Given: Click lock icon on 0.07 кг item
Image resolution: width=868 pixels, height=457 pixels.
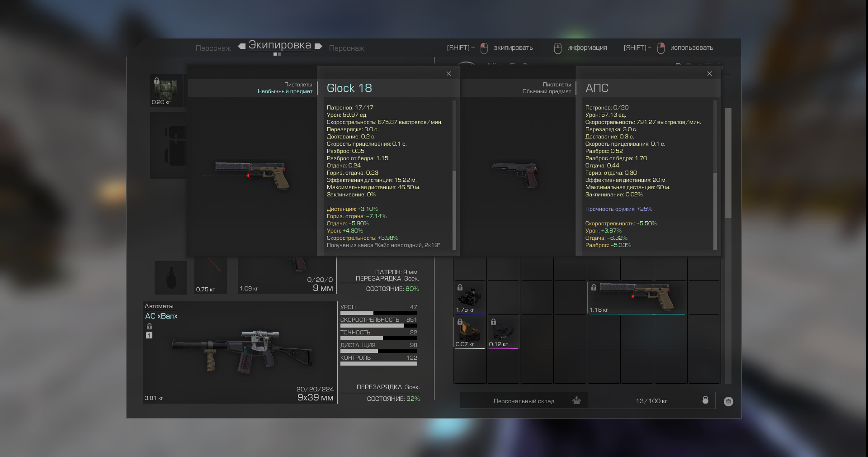Looking at the screenshot, I should [x=460, y=322].
